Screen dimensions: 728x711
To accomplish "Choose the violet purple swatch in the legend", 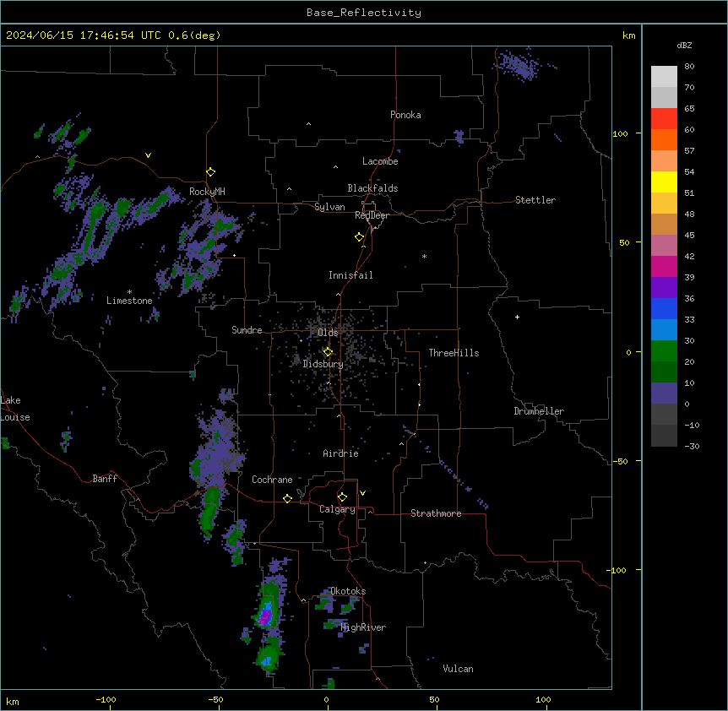I will [664, 288].
